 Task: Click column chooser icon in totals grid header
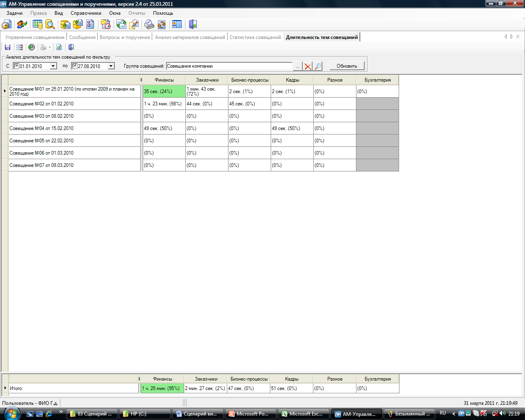point(139,379)
